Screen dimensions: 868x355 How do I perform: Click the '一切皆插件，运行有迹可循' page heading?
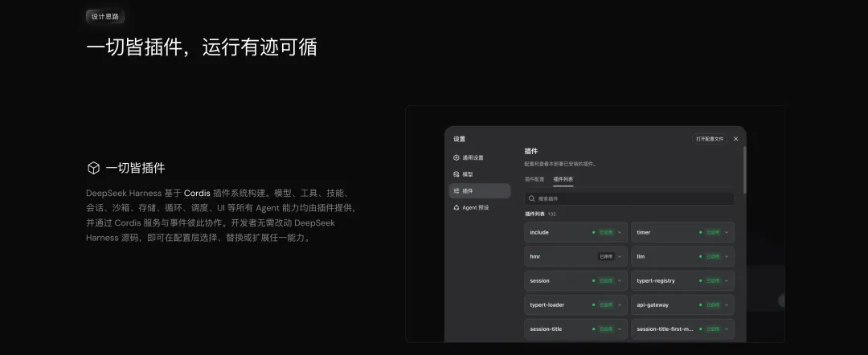(202, 47)
